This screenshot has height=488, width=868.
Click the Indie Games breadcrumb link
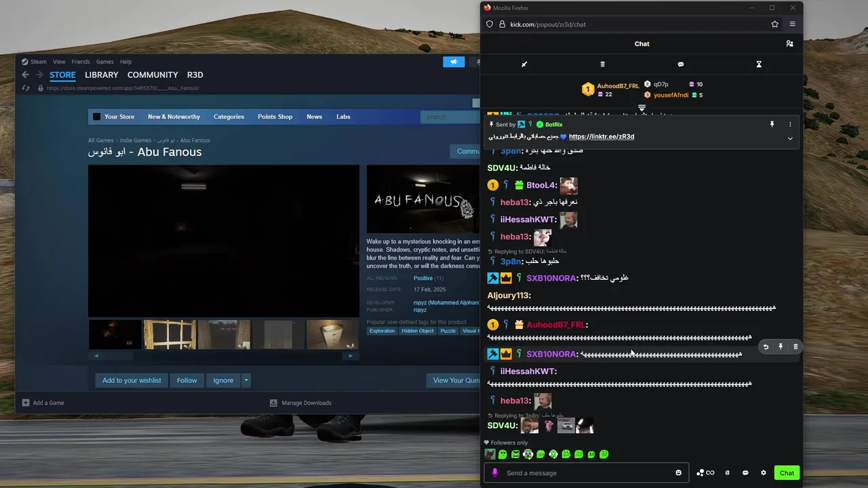[x=136, y=140]
